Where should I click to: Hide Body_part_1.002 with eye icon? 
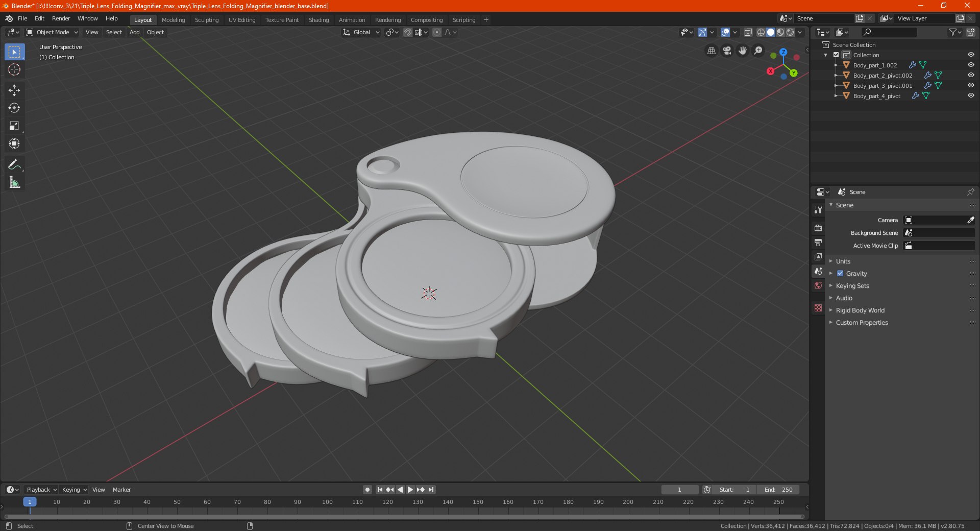[971, 65]
